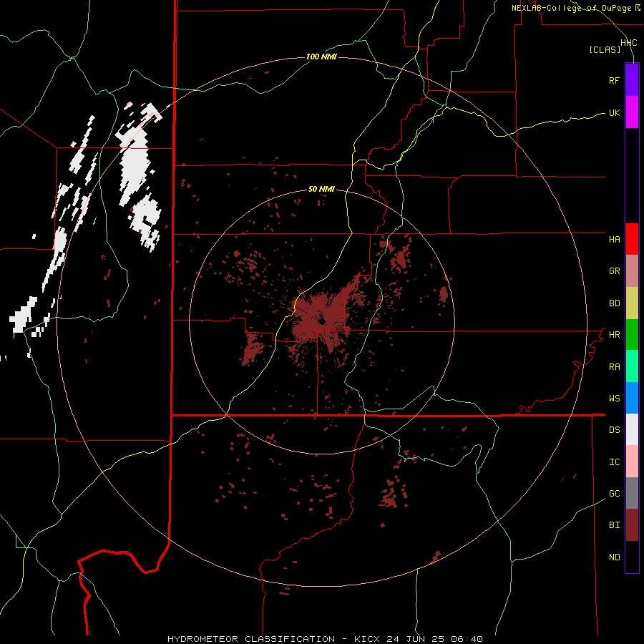644x644 pixels.
Task: Click the GR salmon legend swatch
Action: coord(632,271)
